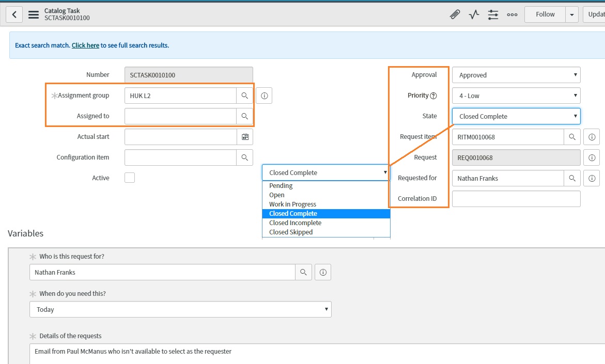This screenshot has width=605, height=364.
Task: Expand the Follow button dropdown arrow
Action: click(572, 14)
